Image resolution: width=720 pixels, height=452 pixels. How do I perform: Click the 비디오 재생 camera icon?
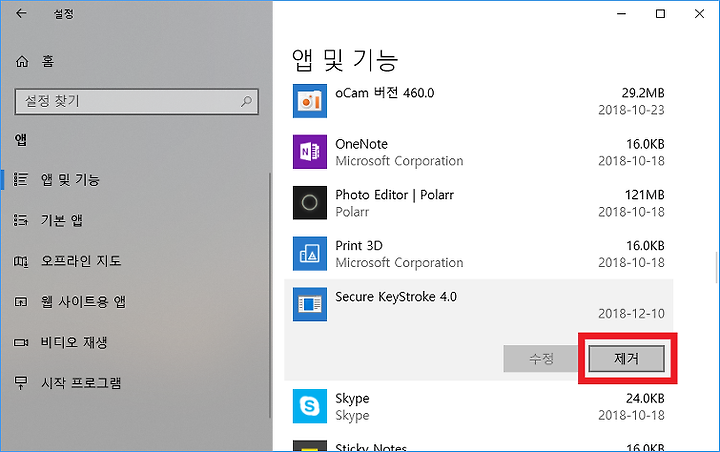point(21,342)
